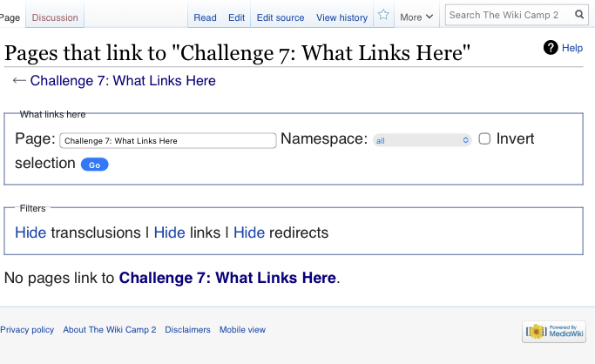Select the Edit tab

coord(236,17)
